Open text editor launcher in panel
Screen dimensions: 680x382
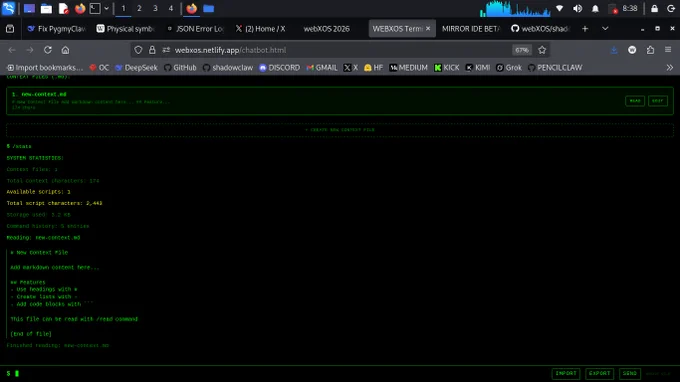coord(63,8)
